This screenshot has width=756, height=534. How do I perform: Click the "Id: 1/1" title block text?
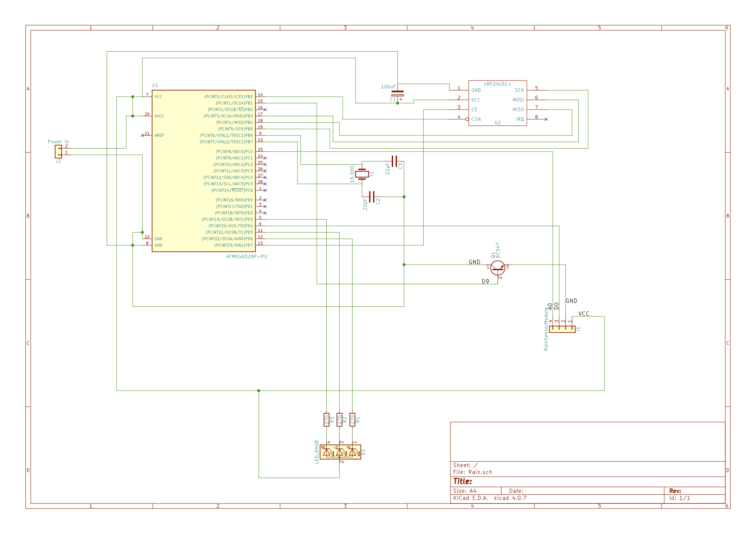(x=680, y=498)
